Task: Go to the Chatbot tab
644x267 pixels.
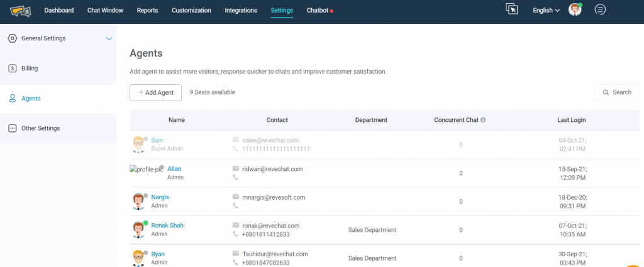Action: pos(318,10)
